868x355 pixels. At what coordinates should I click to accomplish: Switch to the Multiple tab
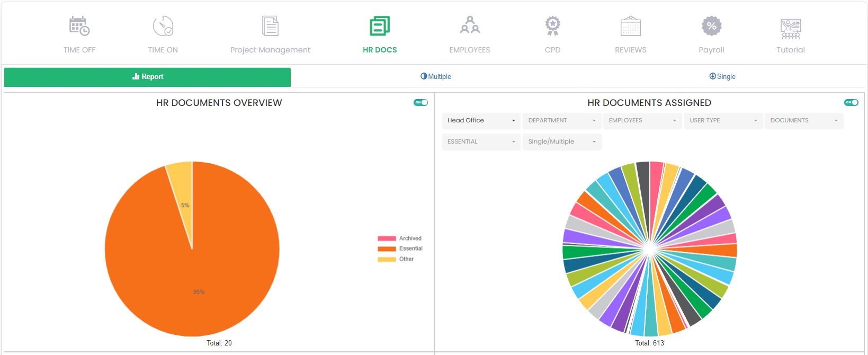tap(436, 77)
